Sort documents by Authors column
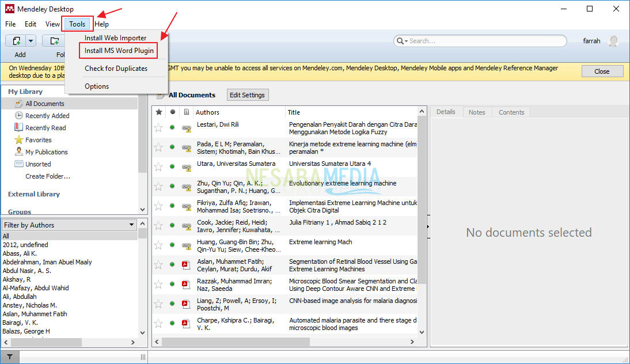 (238, 112)
